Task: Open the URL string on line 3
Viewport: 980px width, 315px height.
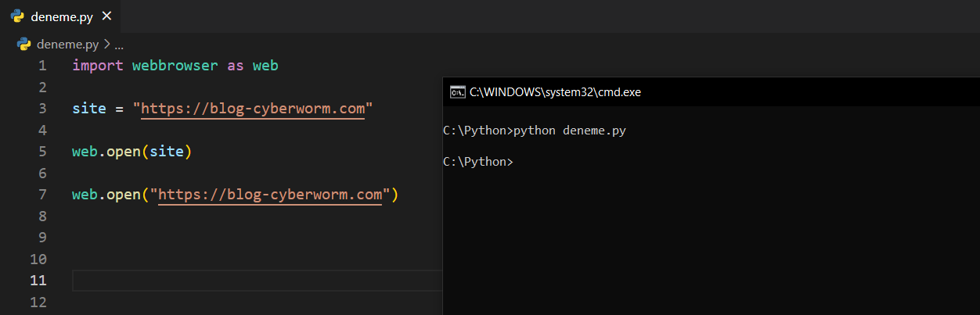Action: (x=252, y=109)
